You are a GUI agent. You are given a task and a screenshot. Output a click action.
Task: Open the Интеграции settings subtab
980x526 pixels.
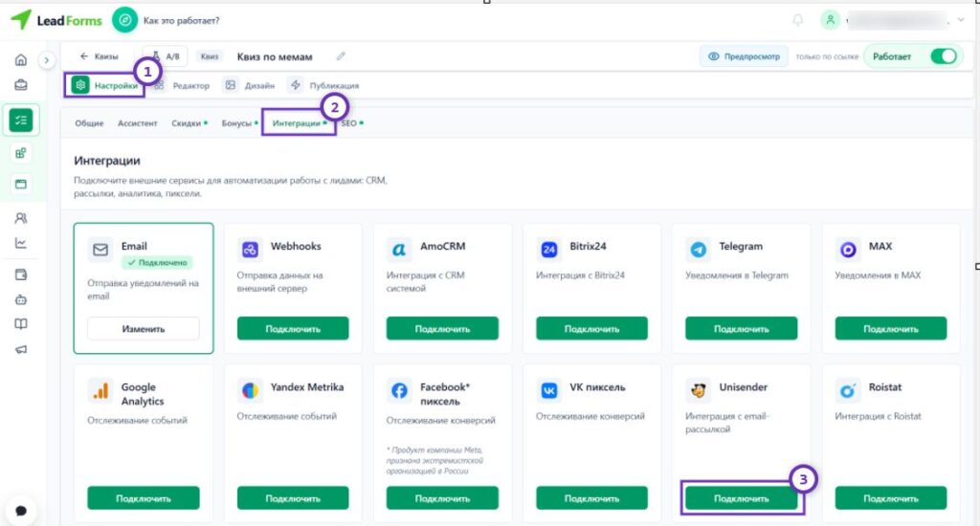coord(300,123)
